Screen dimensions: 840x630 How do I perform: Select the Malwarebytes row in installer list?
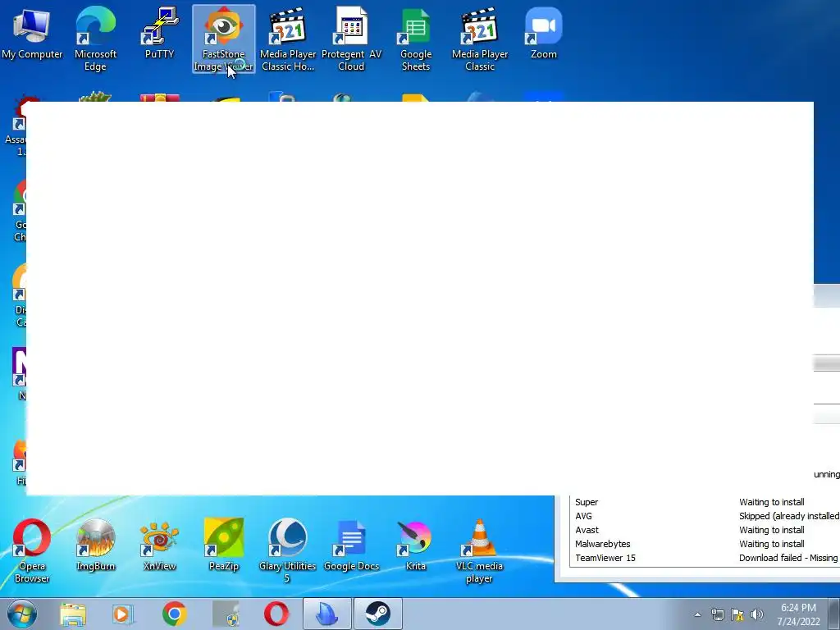click(x=705, y=544)
